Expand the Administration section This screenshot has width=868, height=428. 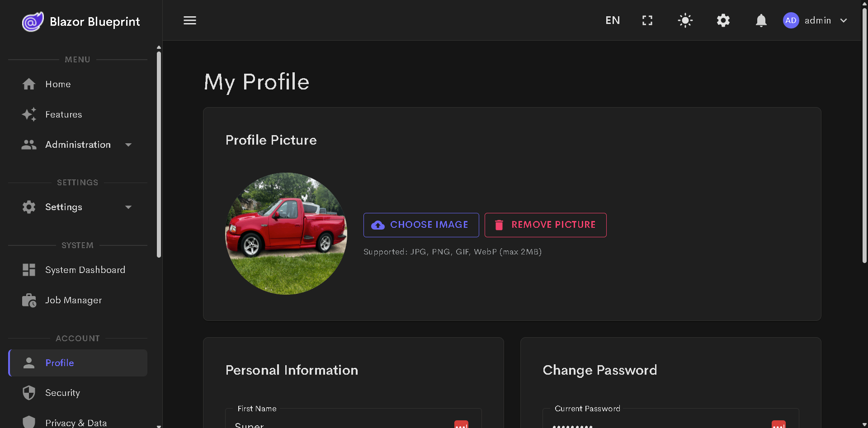pyautogui.click(x=78, y=145)
